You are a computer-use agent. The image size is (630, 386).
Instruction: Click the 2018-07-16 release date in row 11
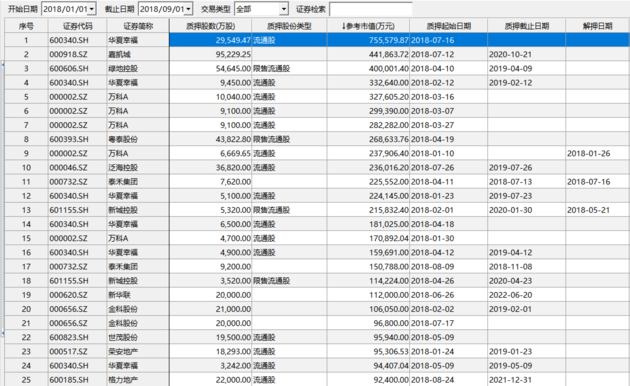[x=597, y=182]
